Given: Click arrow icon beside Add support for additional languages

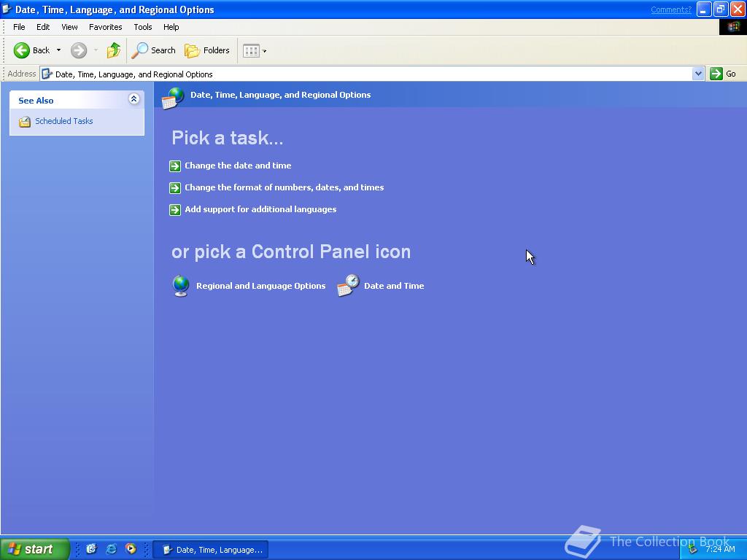Looking at the screenshot, I should point(175,210).
